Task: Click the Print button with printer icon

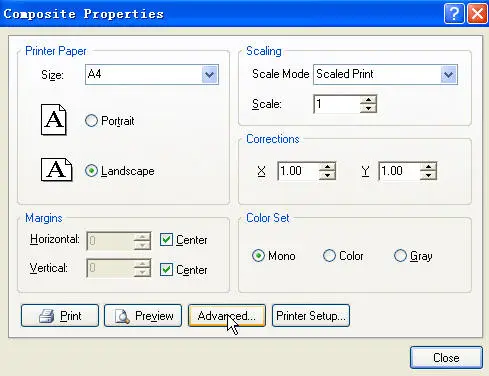Action: point(60,315)
